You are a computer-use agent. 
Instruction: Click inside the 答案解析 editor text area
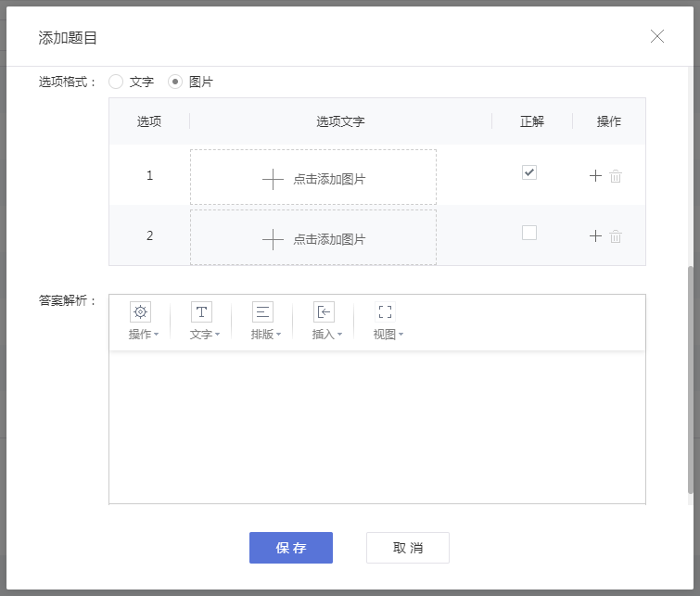[376, 426]
